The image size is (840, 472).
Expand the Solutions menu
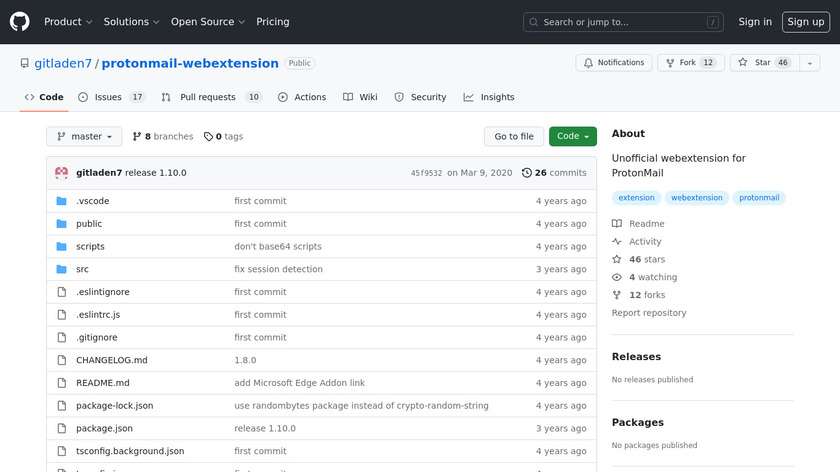[131, 22]
